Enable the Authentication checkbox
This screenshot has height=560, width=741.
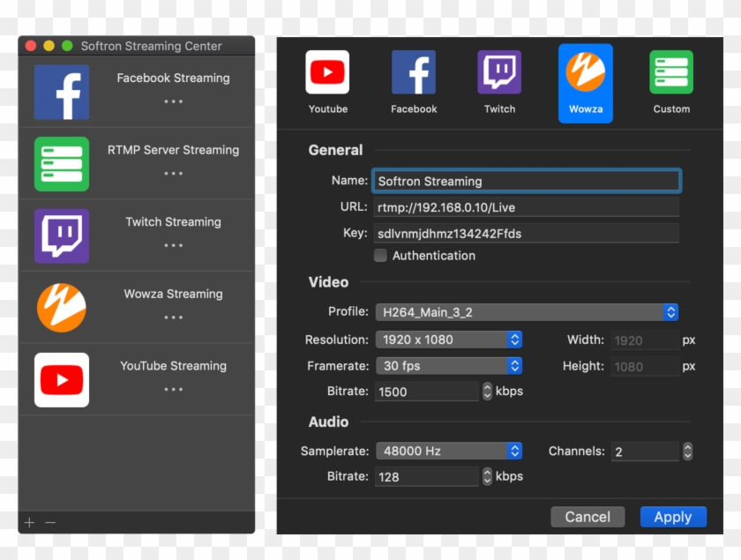(x=380, y=255)
